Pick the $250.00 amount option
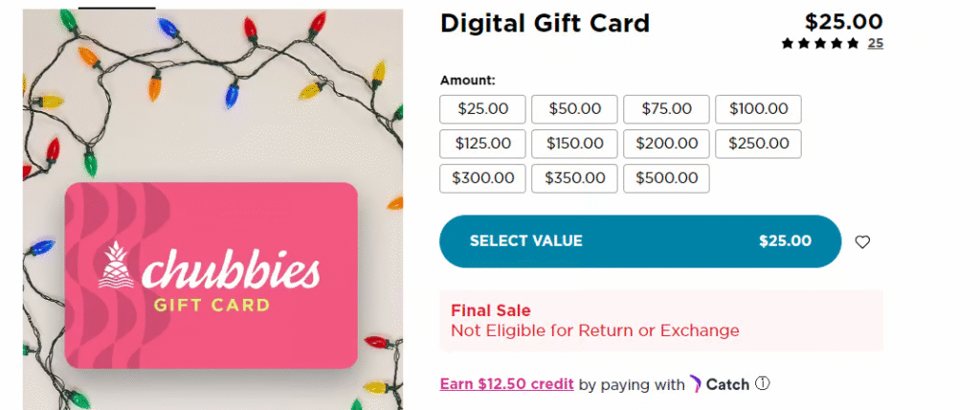This screenshot has height=410, width=980. (x=758, y=144)
